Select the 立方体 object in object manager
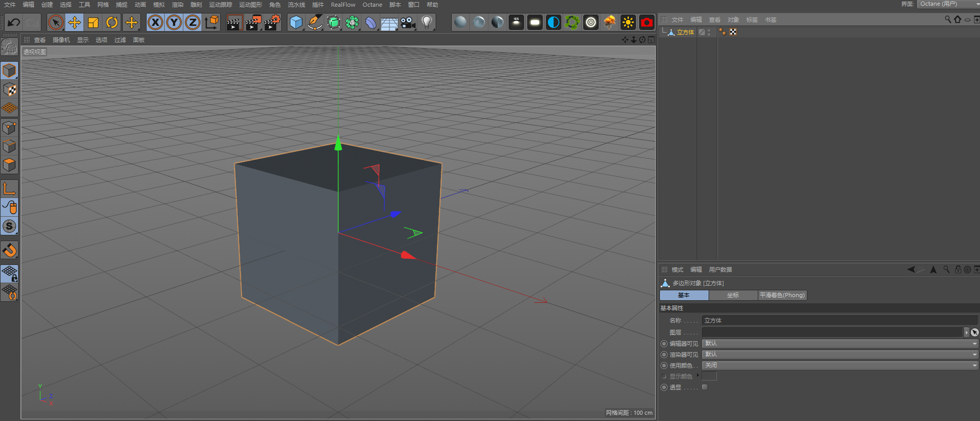980x421 pixels. 685,32
